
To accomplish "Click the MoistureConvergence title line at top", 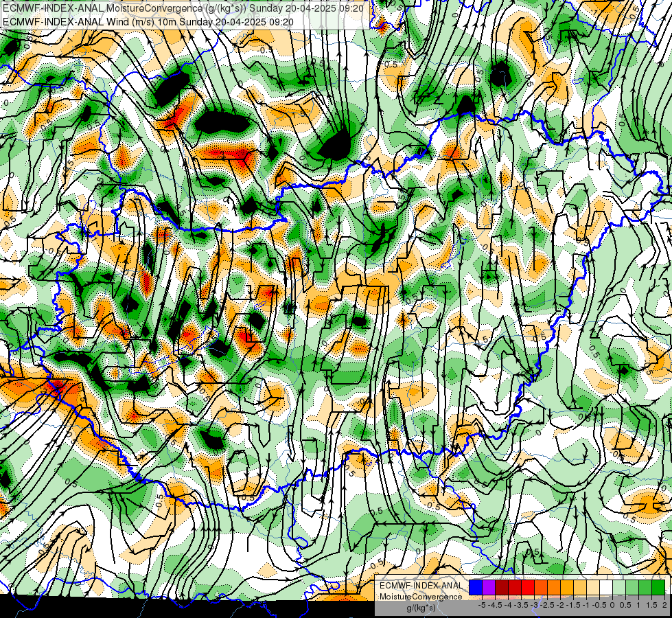I will [x=183, y=8].
